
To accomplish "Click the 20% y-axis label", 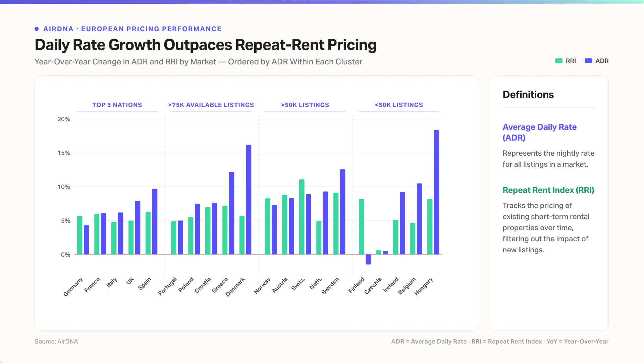I will pos(64,119).
